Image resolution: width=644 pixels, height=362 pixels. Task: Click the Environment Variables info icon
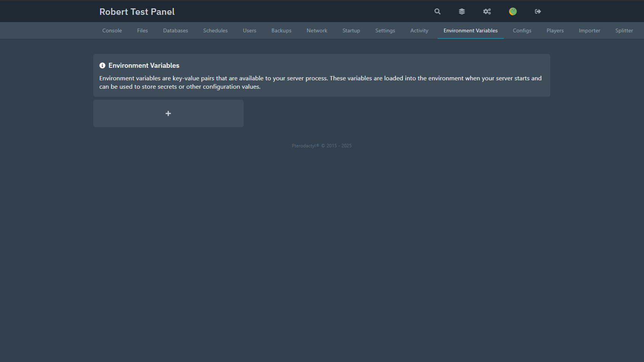102,65
